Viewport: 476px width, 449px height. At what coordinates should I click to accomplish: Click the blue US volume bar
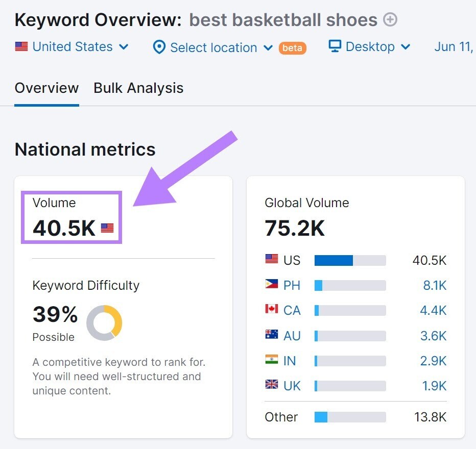(335, 260)
